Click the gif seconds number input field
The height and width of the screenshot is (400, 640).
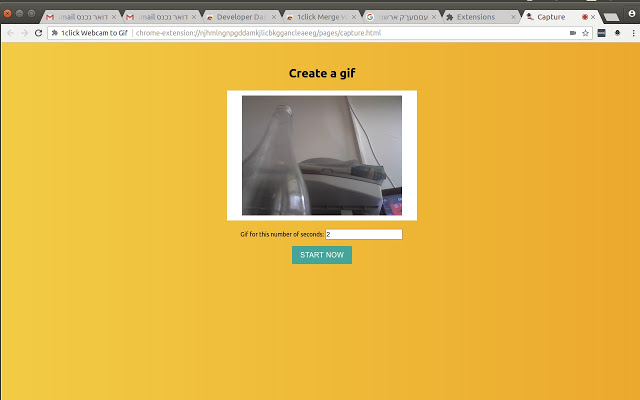[363, 234]
